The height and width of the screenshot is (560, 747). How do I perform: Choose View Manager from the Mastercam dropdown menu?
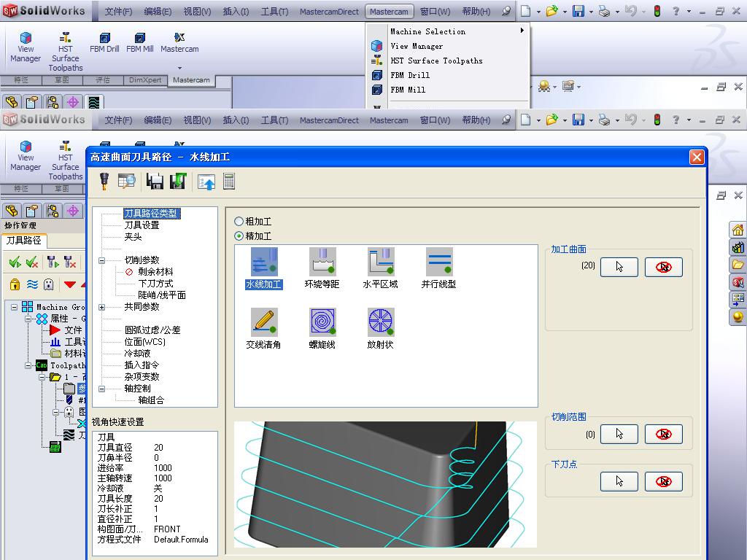[416, 46]
